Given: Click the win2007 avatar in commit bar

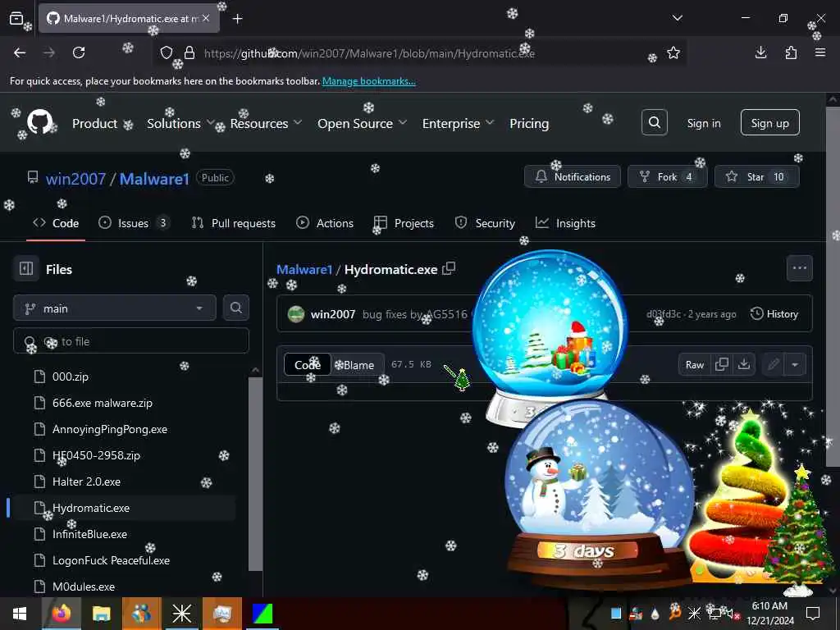Looking at the screenshot, I should [x=296, y=314].
